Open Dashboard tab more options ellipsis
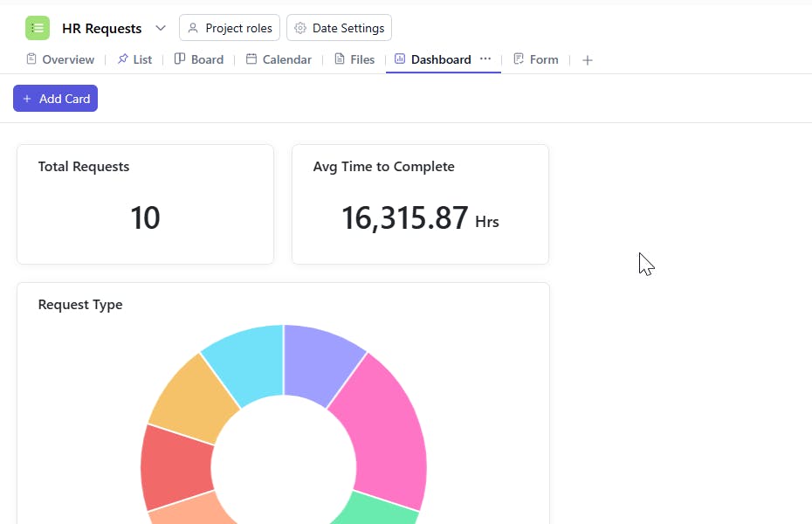The width and height of the screenshot is (812, 524). tap(485, 59)
